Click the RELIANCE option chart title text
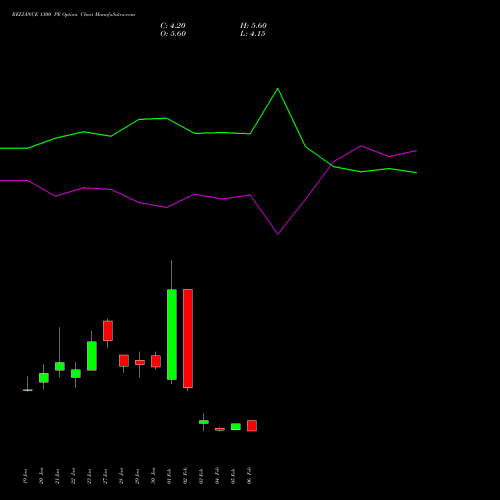The height and width of the screenshot is (500, 500). (x=73, y=15)
